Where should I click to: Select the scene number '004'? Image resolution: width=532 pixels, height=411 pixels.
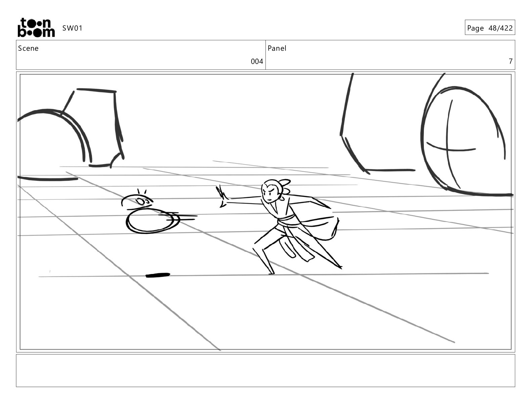pos(257,61)
